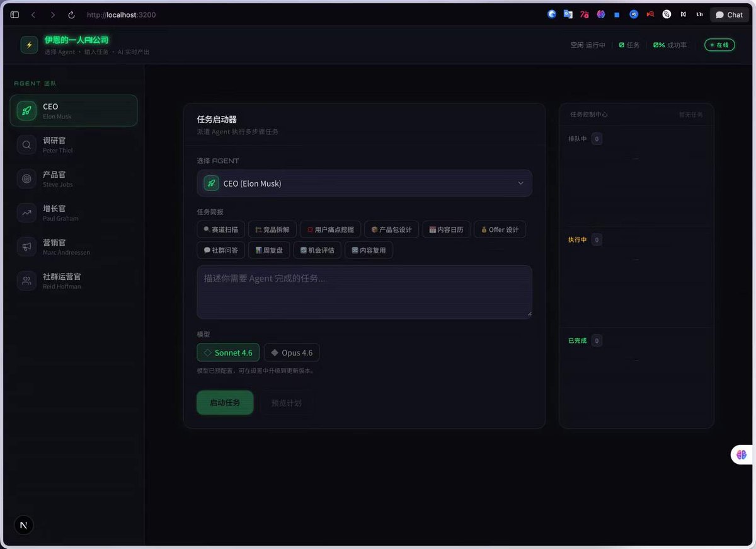Choose the Offer 设计 task preset chip
Image resolution: width=756 pixels, height=549 pixels.
click(x=500, y=229)
